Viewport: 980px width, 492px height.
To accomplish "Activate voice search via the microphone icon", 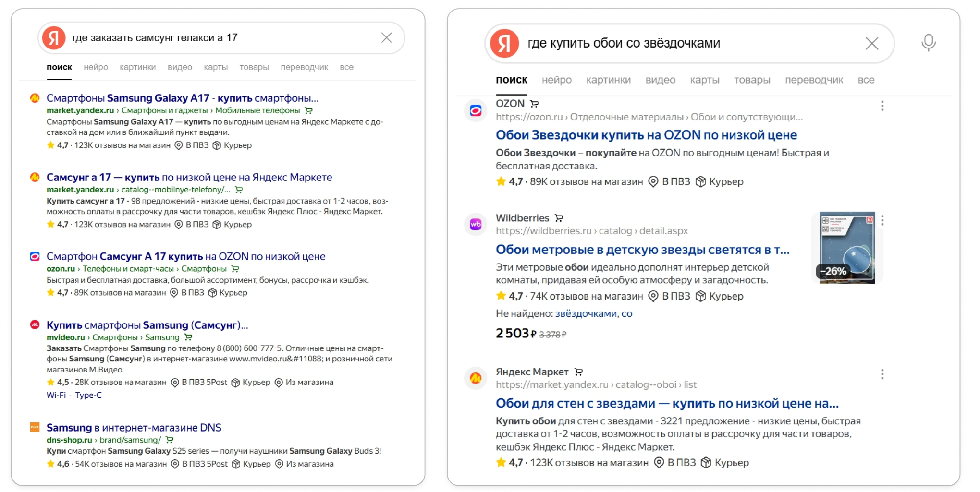I will [929, 43].
